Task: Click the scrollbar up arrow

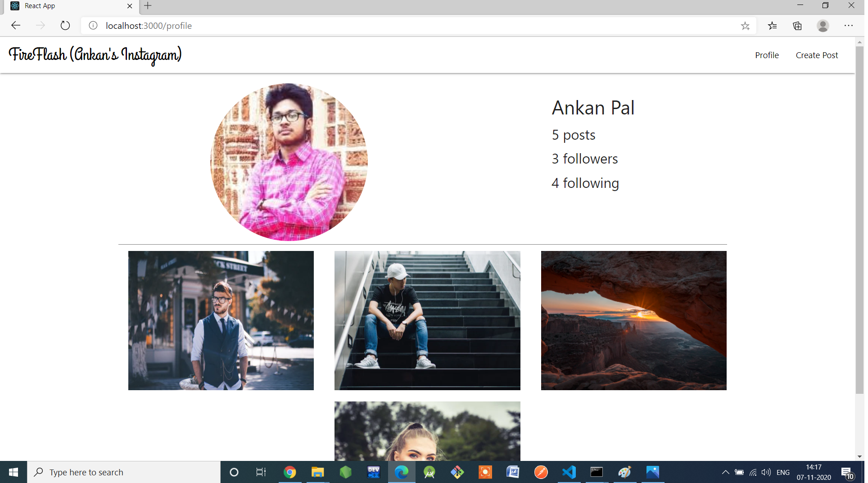Action: 859,42
